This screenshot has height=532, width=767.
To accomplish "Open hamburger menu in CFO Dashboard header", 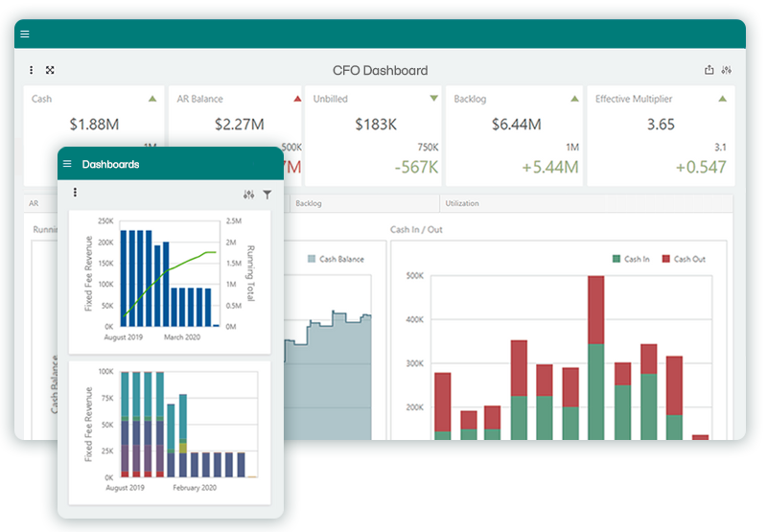I will [25, 34].
